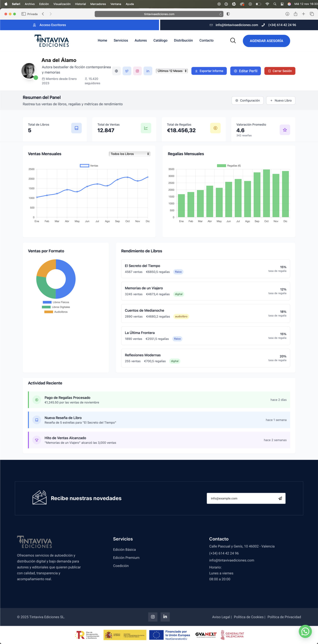Open the LinkedIn profile icon
The width and height of the screenshot is (318, 644).
tap(148, 71)
